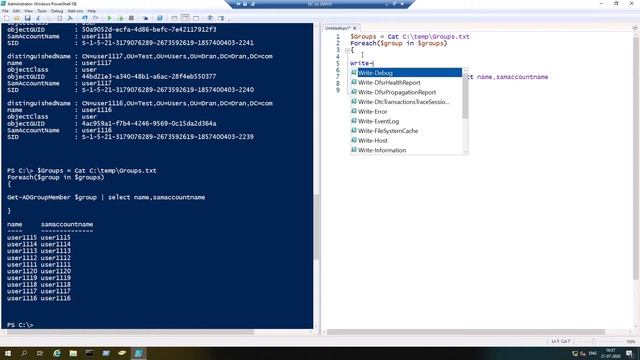Collapse the code block at line 3
The height and width of the screenshot is (360, 640).
tap(347, 51)
